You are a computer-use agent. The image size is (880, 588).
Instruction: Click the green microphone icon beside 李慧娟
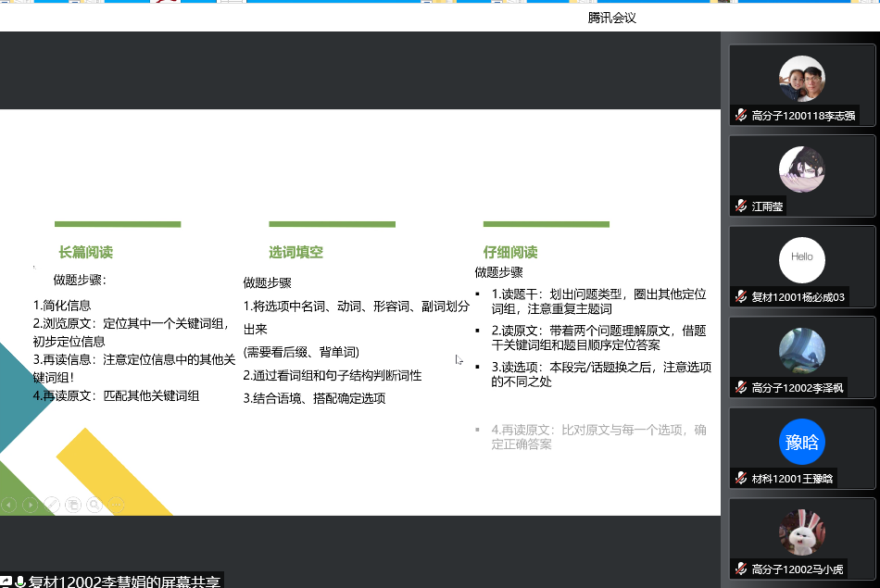[x=20, y=582]
